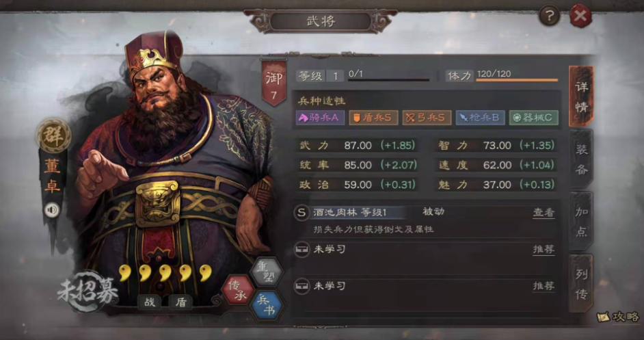
Task: Select the 盾兵S troop aptitude tag
Action: (x=373, y=118)
